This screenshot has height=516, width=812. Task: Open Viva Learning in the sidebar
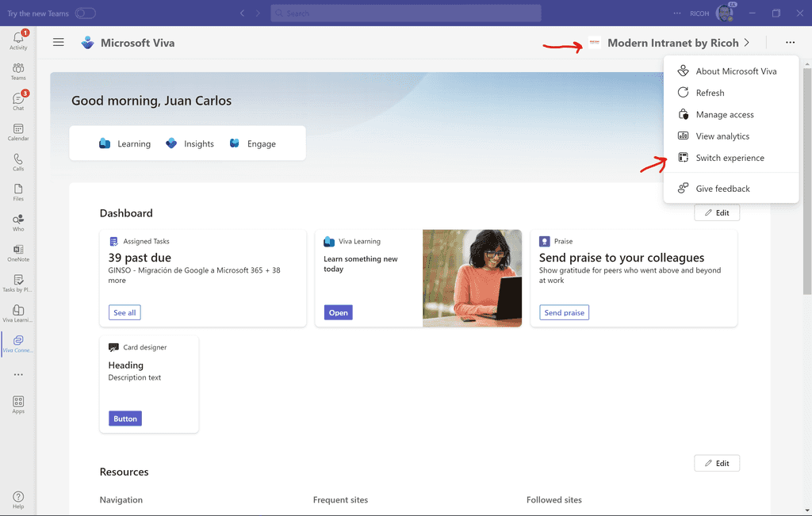(18, 313)
